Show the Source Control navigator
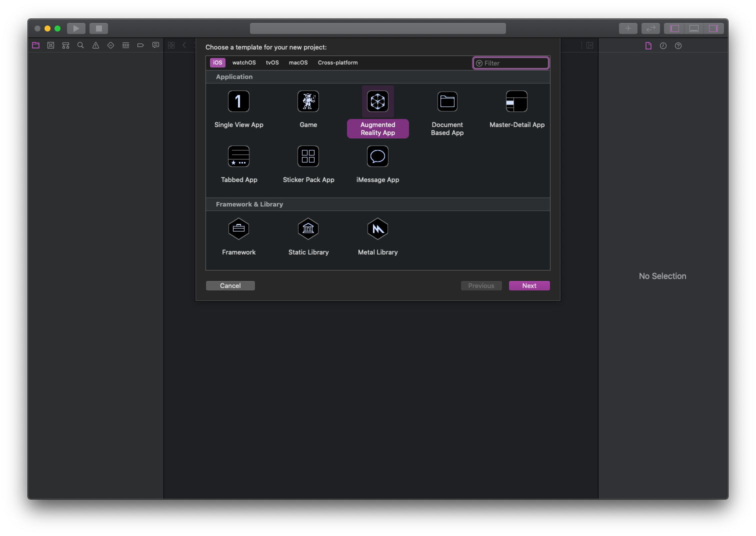 50,45
